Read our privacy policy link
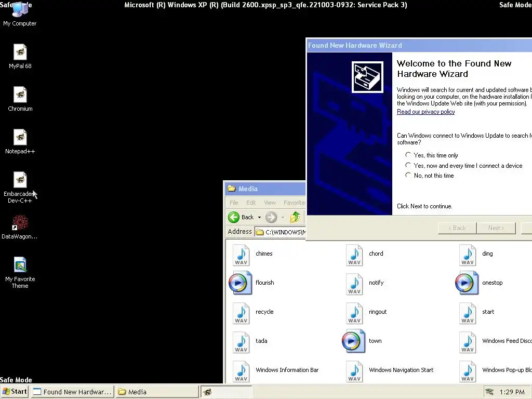 pyautogui.click(x=426, y=112)
